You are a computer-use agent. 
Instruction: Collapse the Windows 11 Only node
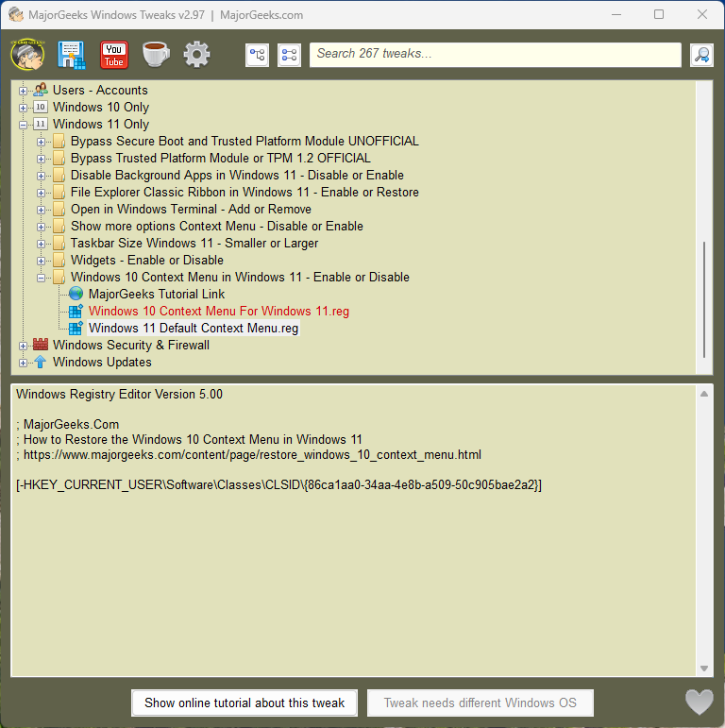click(x=23, y=125)
